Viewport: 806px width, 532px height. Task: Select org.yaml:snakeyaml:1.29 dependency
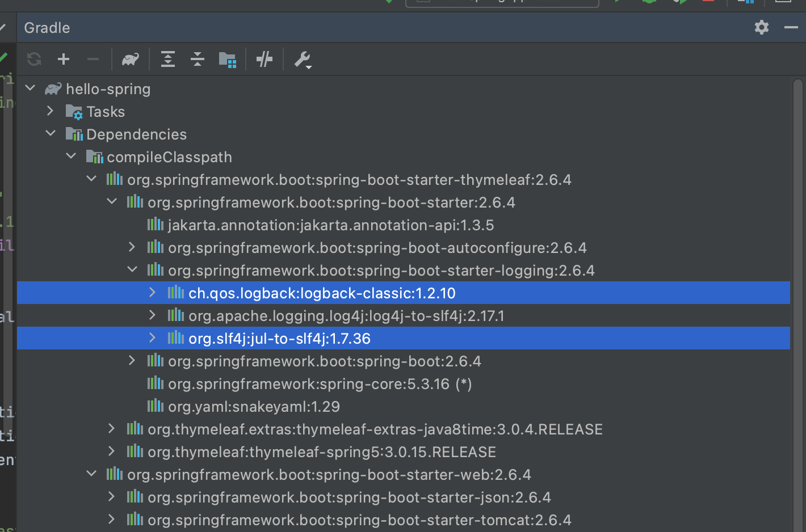click(404, 407)
